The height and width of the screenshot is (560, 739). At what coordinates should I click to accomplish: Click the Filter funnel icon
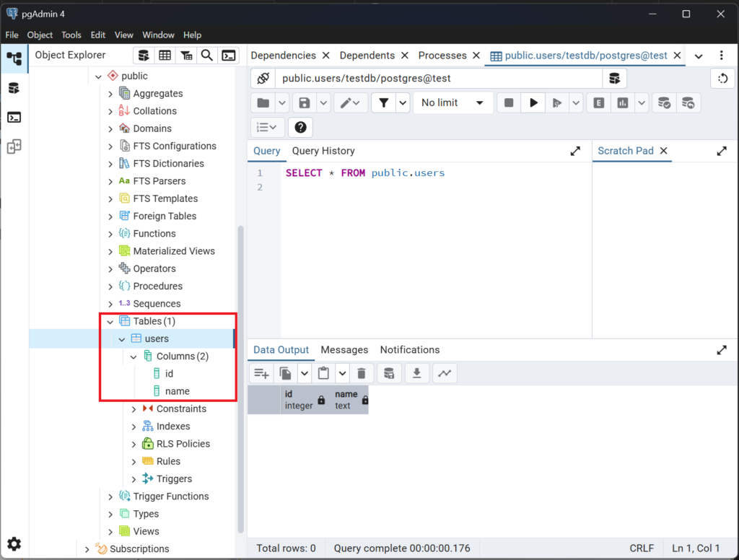[x=384, y=102]
